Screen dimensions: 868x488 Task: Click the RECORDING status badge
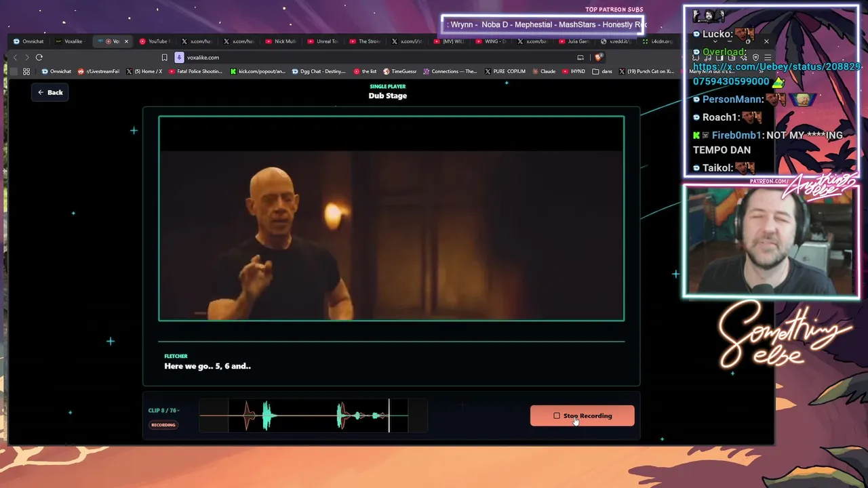coord(163,425)
